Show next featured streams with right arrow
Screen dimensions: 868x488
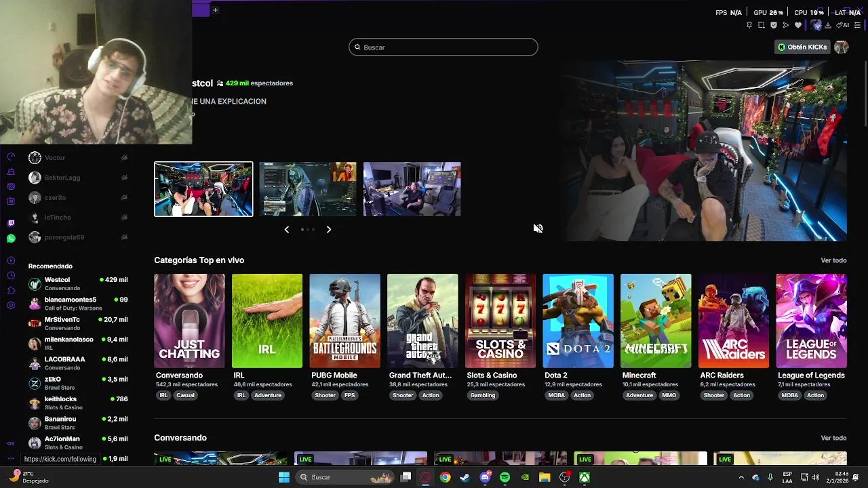(329, 230)
